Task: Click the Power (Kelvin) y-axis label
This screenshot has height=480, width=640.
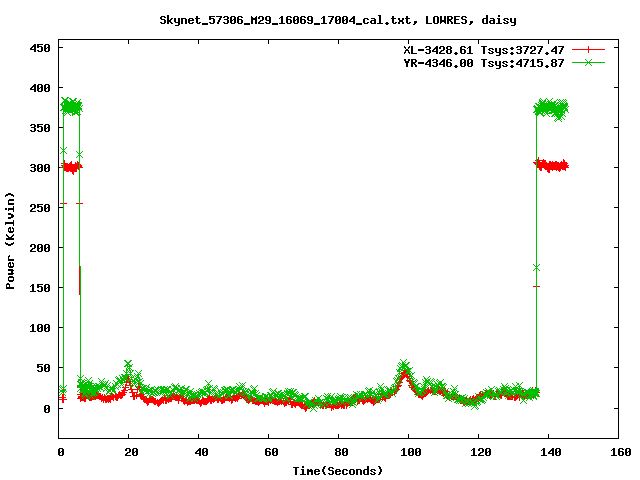Action: [x=10, y=241]
